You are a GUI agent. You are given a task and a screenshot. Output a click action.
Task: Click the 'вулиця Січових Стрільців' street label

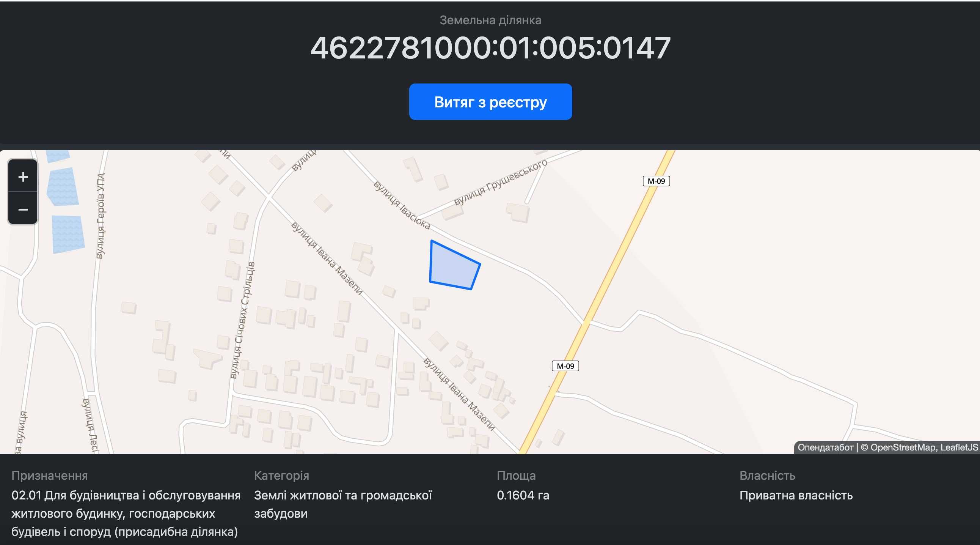(243, 320)
